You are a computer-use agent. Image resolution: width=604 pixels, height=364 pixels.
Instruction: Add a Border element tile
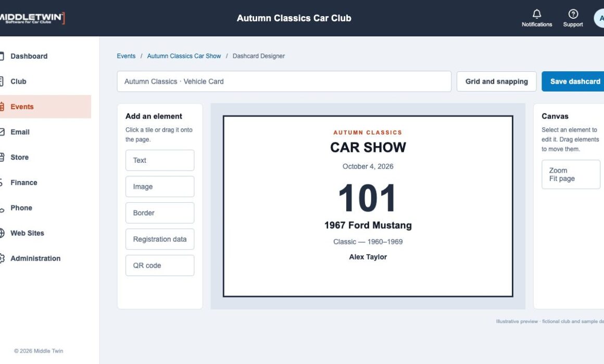pyautogui.click(x=159, y=213)
